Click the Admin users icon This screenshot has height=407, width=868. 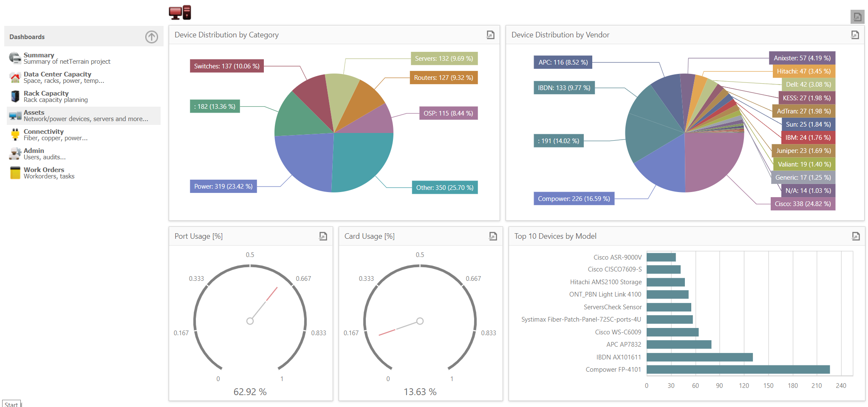coord(15,154)
